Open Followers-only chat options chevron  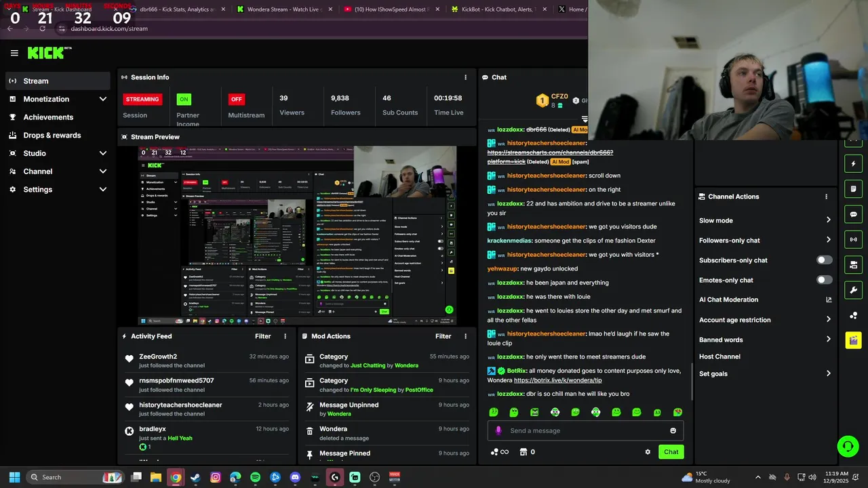pyautogui.click(x=828, y=240)
